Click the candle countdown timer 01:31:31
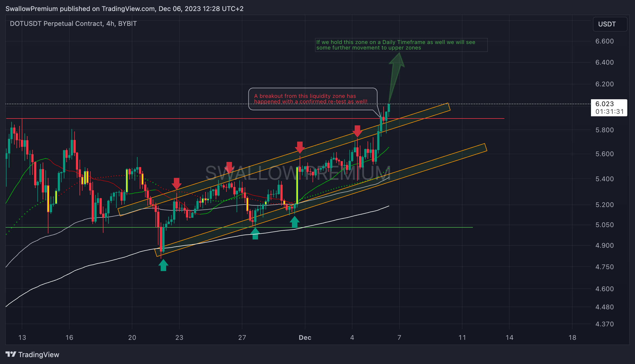The height and width of the screenshot is (364, 635). click(x=609, y=112)
